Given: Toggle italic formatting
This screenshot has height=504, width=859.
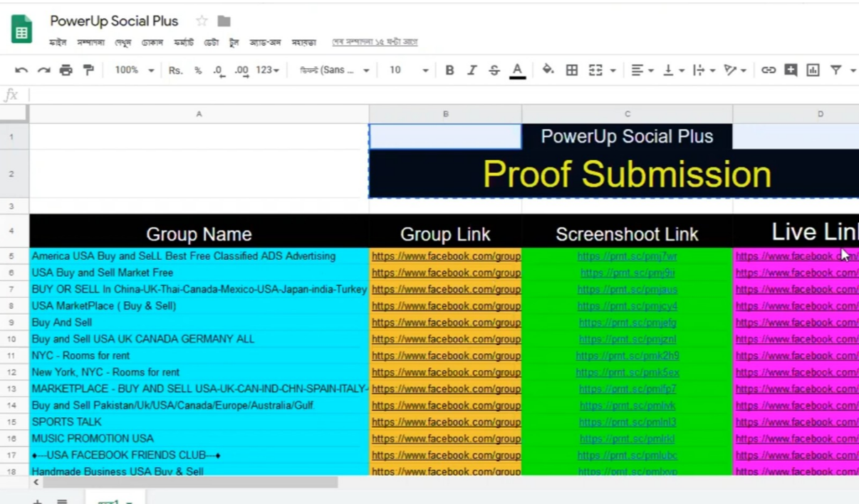Looking at the screenshot, I should [x=472, y=70].
